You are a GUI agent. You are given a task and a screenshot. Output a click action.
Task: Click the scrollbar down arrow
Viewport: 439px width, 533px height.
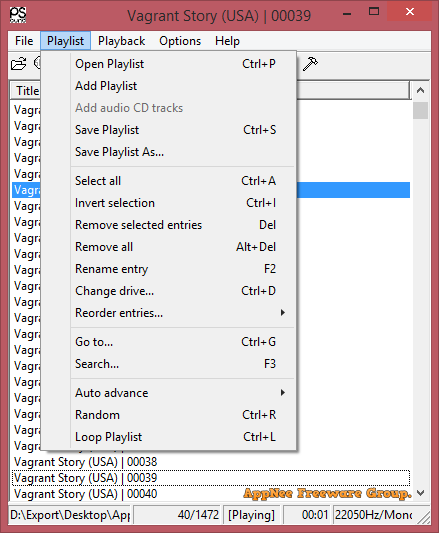tap(421, 493)
